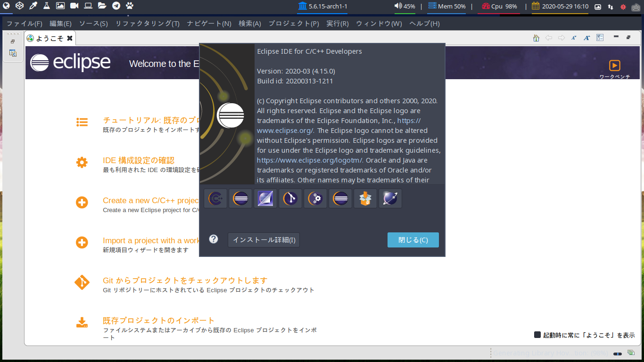Click the keyboard tray icon

(x=636, y=7)
